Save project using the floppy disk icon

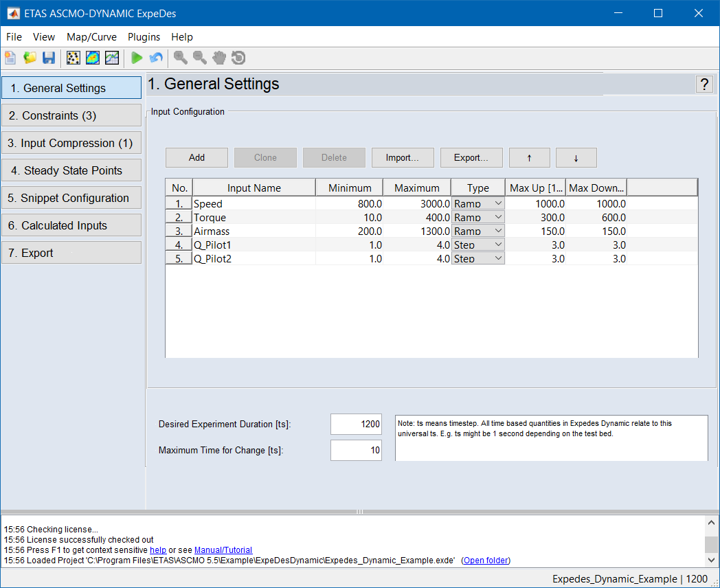point(49,58)
